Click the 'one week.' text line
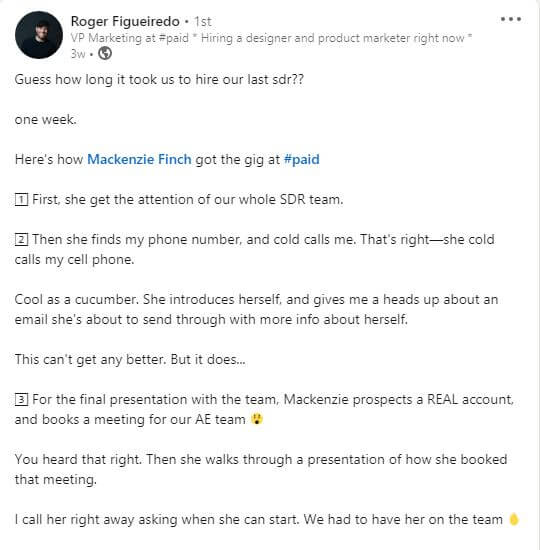 click(46, 120)
